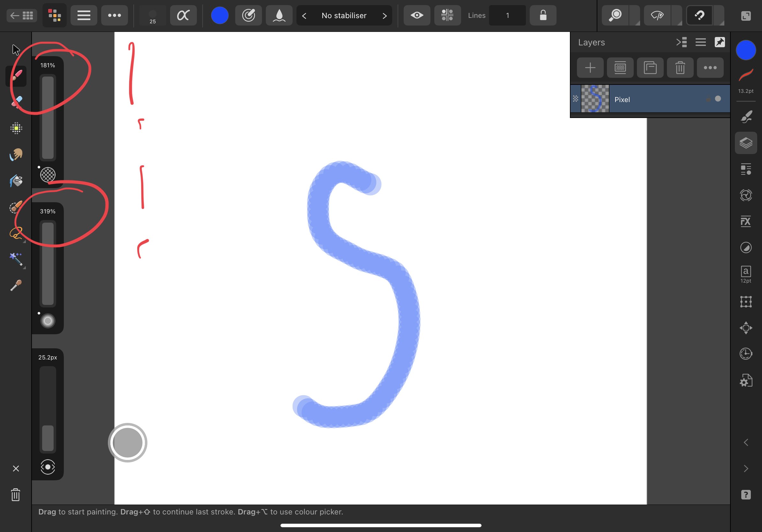The width and height of the screenshot is (762, 532).
Task: Collapse the Layers panel list icon
Action: point(681,42)
